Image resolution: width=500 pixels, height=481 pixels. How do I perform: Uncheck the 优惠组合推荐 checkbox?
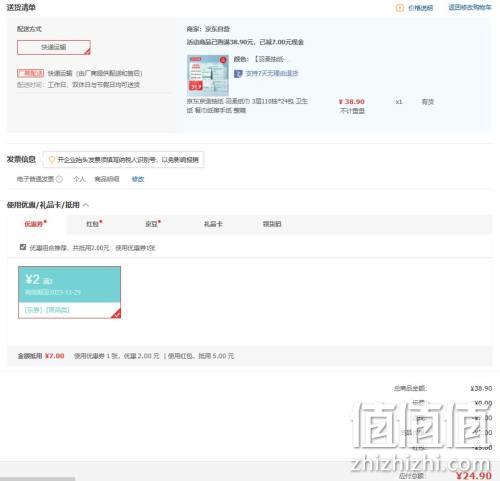pyautogui.click(x=23, y=247)
